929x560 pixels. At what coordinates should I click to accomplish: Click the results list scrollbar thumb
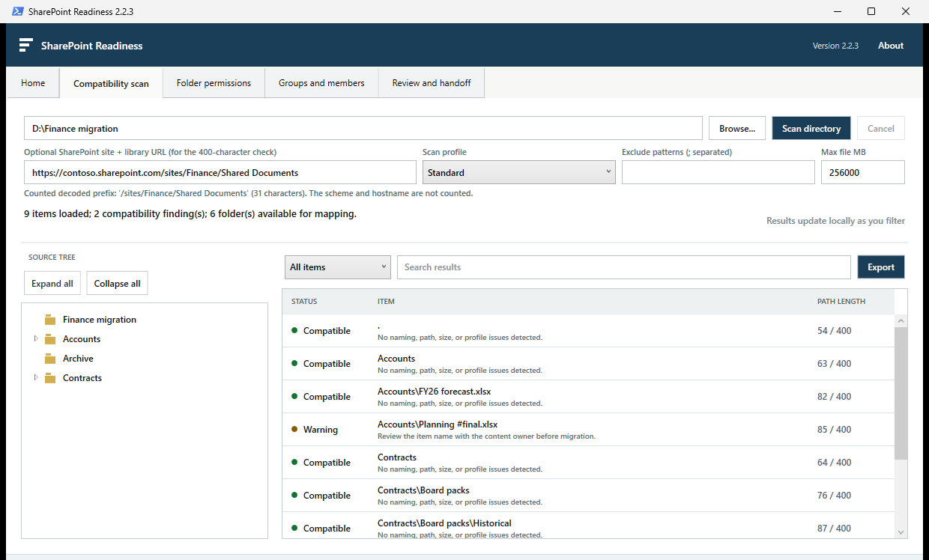pos(901,393)
